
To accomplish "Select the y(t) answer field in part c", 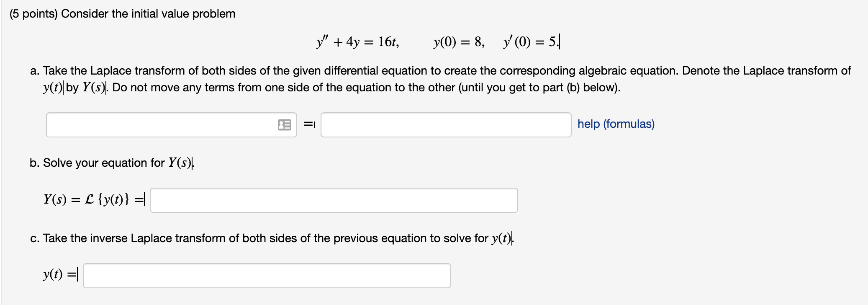I will tap(267, 276).
